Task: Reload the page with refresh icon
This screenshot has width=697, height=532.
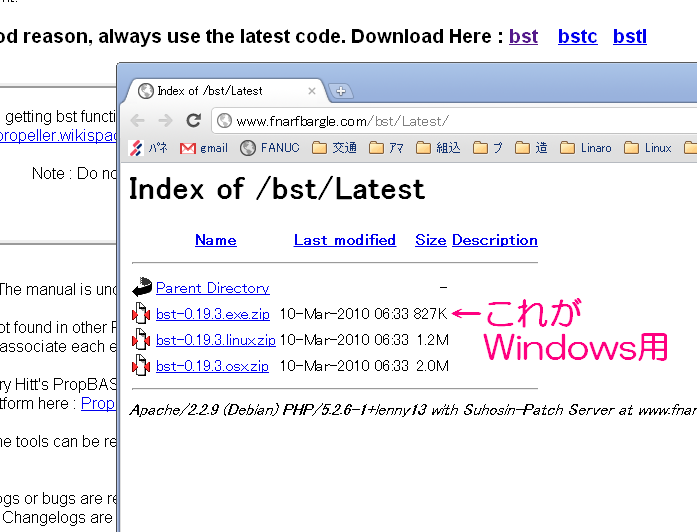Action: pos(194,120)
